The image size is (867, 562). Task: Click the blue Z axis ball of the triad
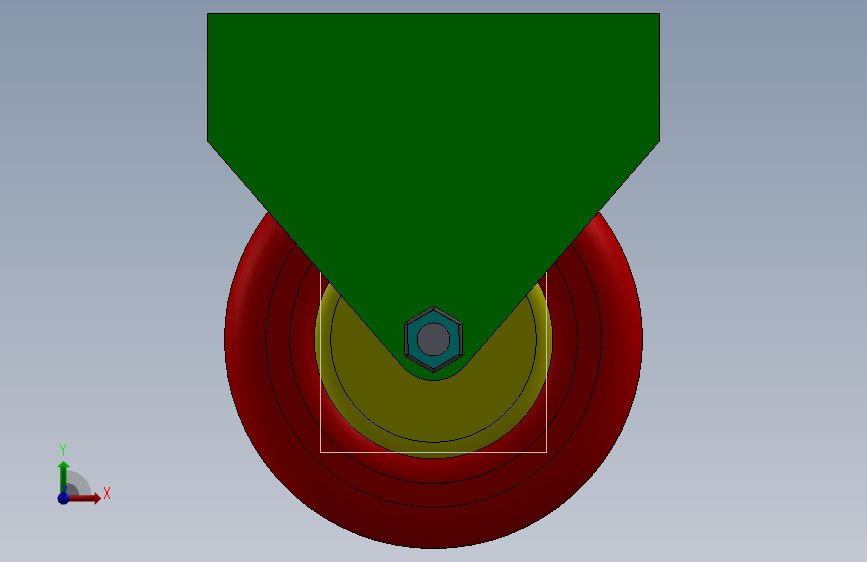63,498
